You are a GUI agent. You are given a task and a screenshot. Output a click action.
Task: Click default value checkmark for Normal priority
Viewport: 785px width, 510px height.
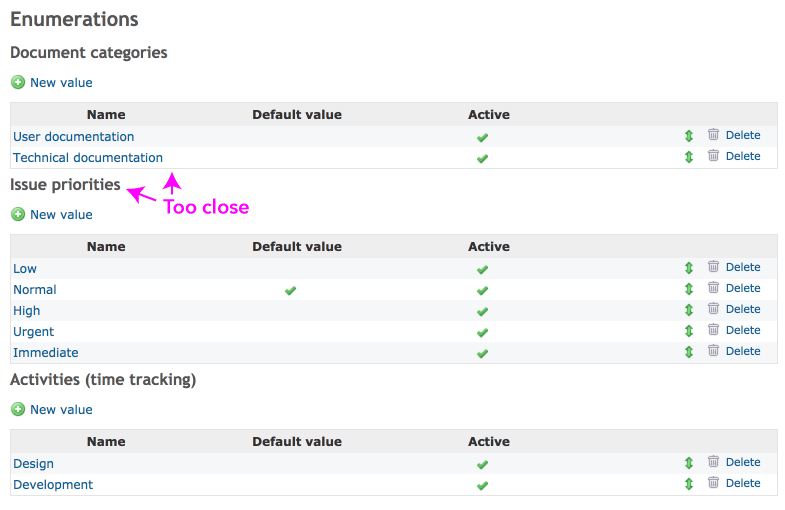(x=290, y=290)
